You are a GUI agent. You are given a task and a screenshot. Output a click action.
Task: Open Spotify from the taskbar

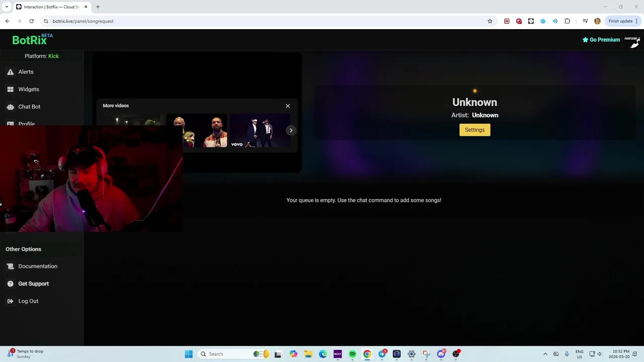[x=352, y=354]
